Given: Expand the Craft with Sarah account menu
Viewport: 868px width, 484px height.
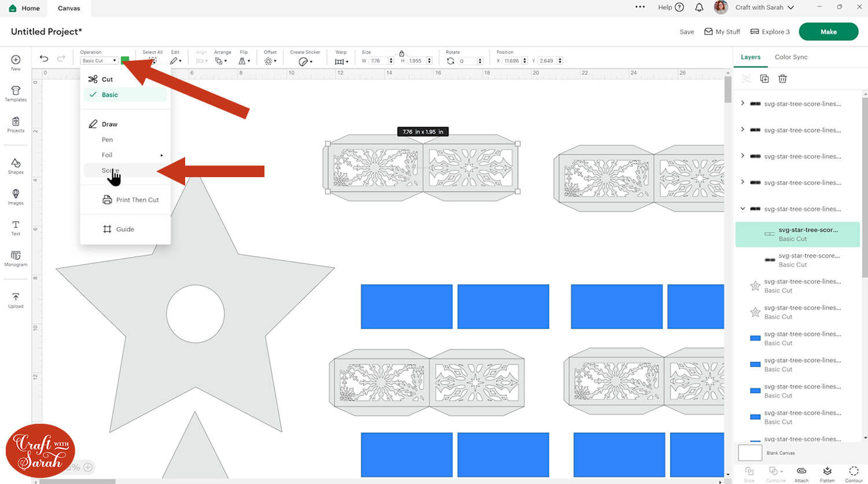Looking at the screenshot, I should coord(764,8).
